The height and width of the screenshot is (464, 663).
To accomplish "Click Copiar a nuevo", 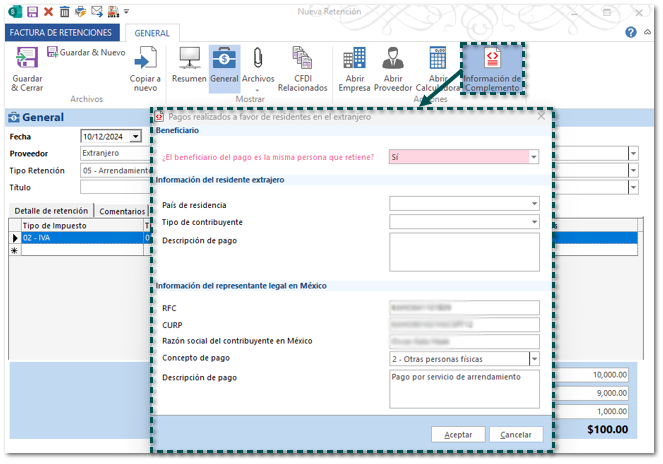I will [x=145, y=69].
